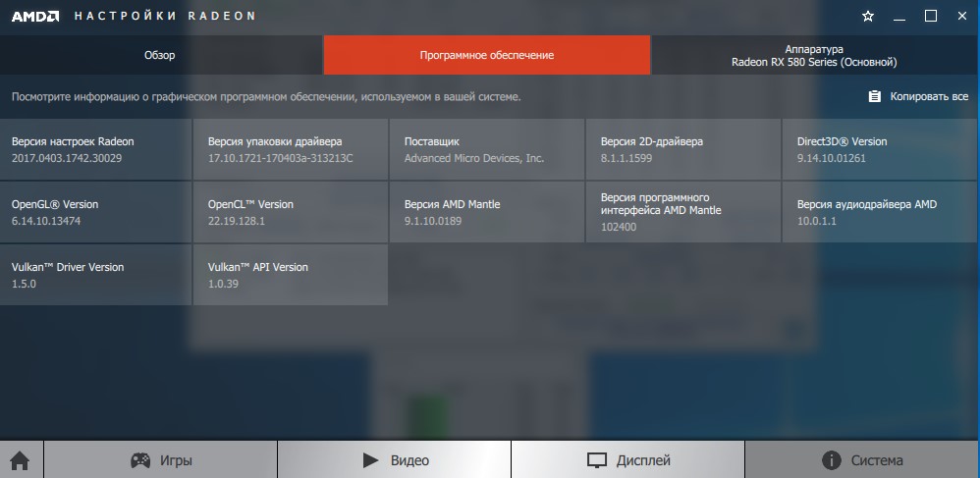The height and width of the screenshot is (478, 980).
Task: Select the Версия AMD Mantle tile
Action: click(x=487, y=212)
